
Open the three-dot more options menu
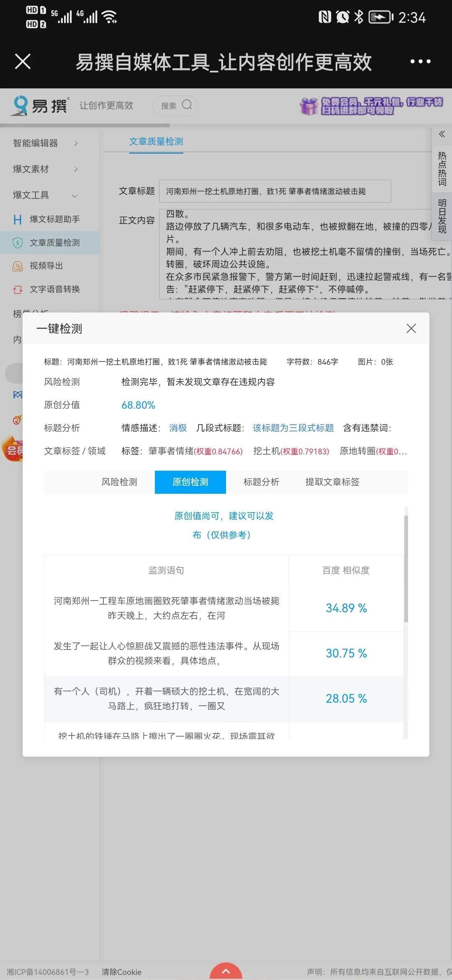pyautogui.click(x=420, y=62)
